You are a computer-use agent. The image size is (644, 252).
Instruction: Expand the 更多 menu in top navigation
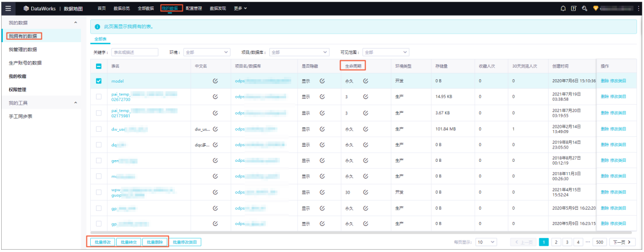point(240,8)
